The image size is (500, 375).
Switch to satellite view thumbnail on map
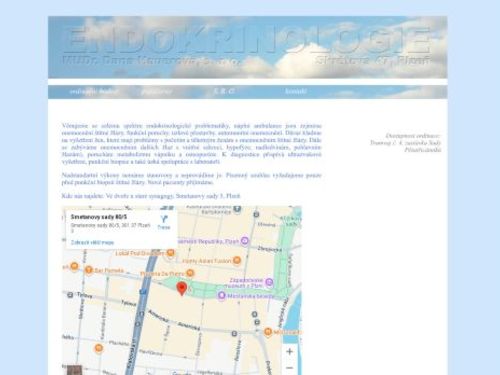pos(74,370)
